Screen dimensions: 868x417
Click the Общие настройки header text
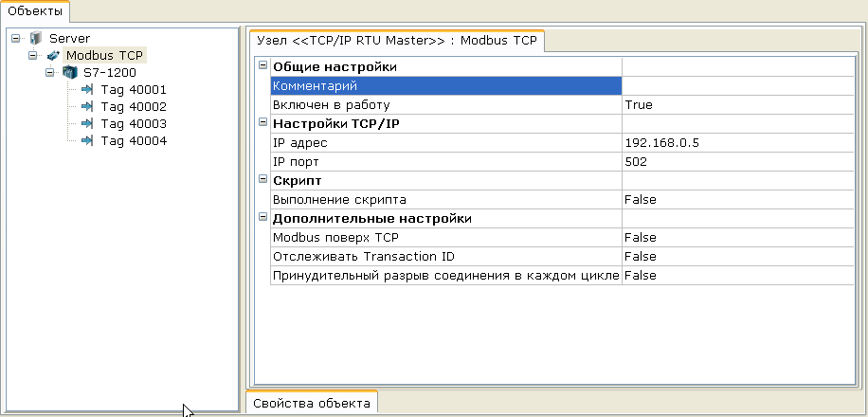click(x=335, y=67)
